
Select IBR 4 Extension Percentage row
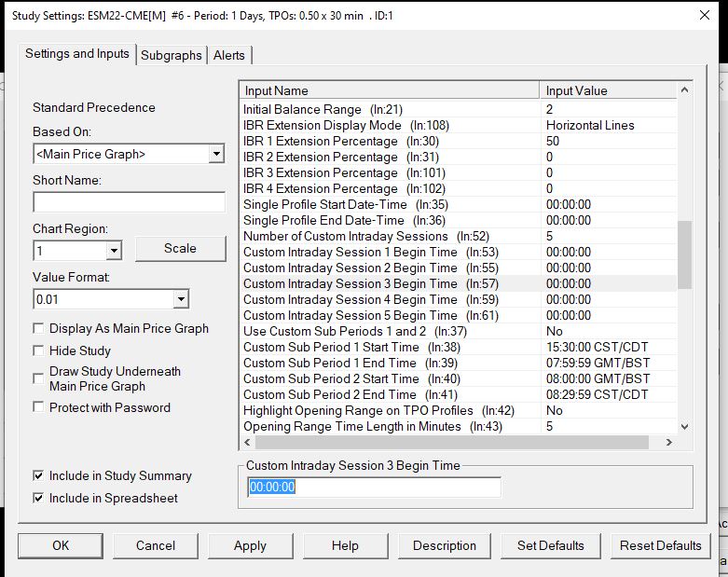pyautogui.click(x=459, y=188)
